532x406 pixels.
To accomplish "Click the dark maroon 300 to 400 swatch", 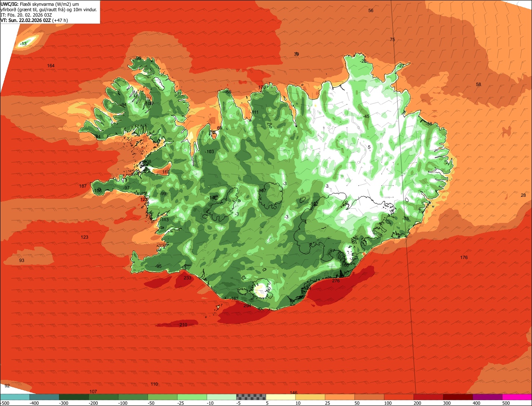I will [x=458, y=397].
